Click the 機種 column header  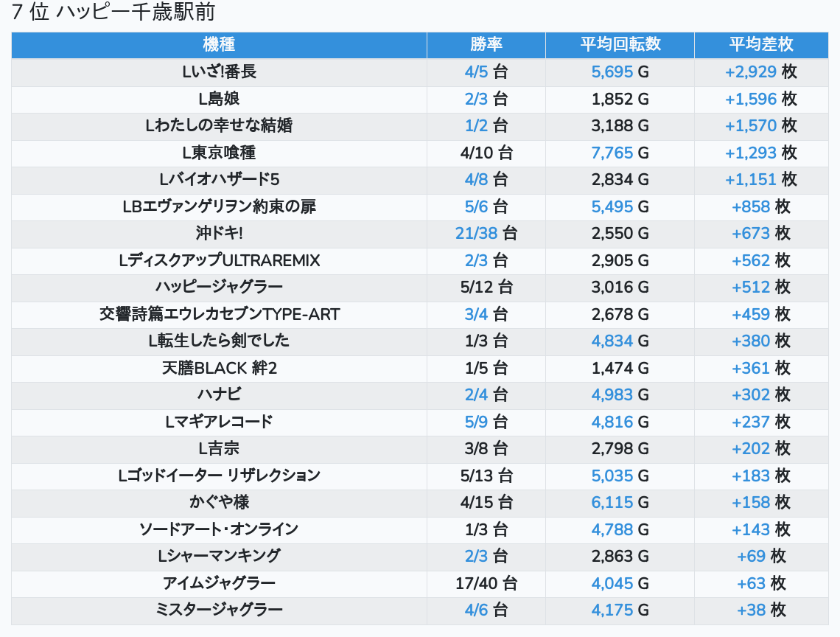click(x=219, y=44)
